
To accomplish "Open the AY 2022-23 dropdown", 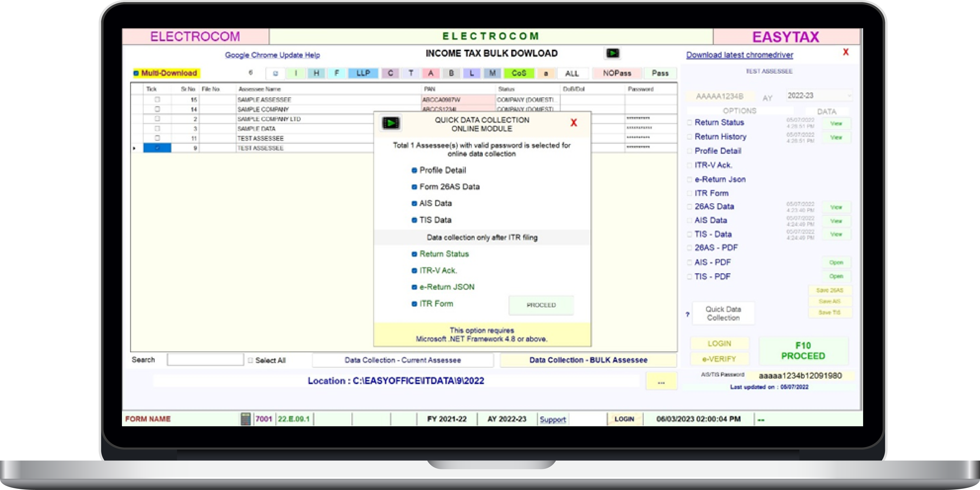I will point(819,96).
